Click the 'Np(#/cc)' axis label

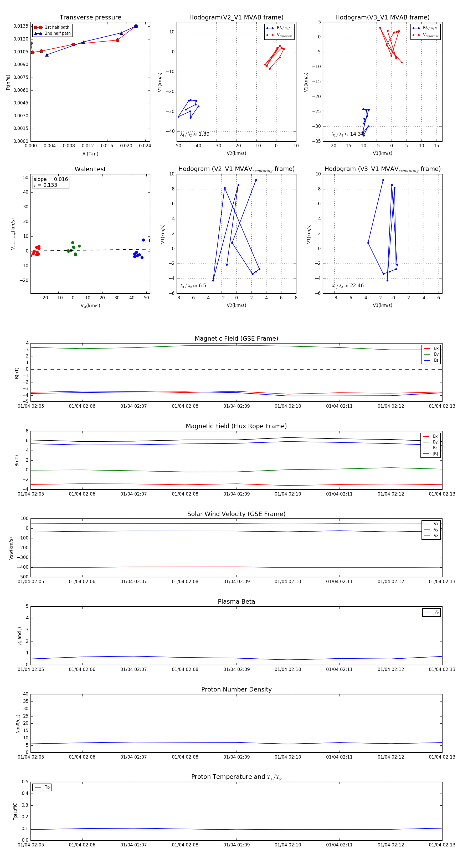pyautogui.click(x=18, y=724)
